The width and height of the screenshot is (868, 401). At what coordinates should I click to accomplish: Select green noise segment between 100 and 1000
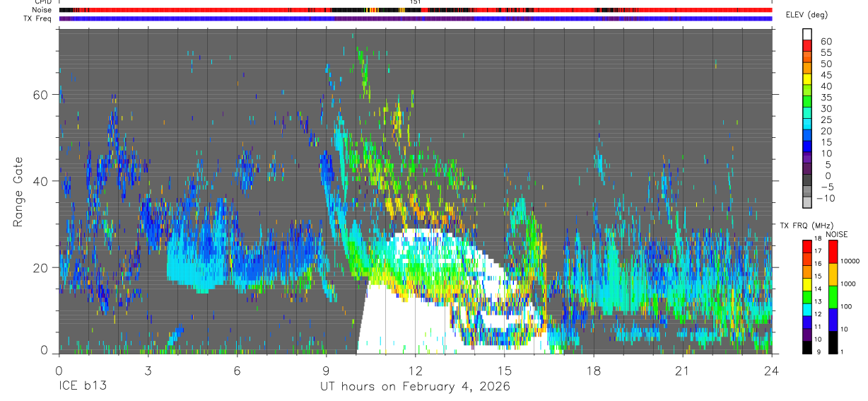click(833, 296)
